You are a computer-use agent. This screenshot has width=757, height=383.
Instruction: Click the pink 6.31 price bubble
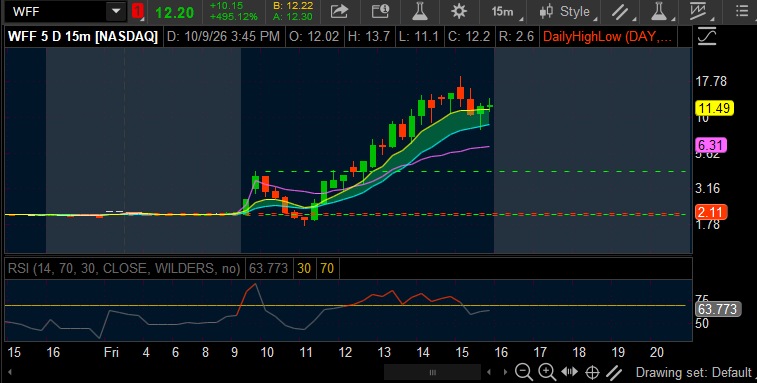coord(711,145)
